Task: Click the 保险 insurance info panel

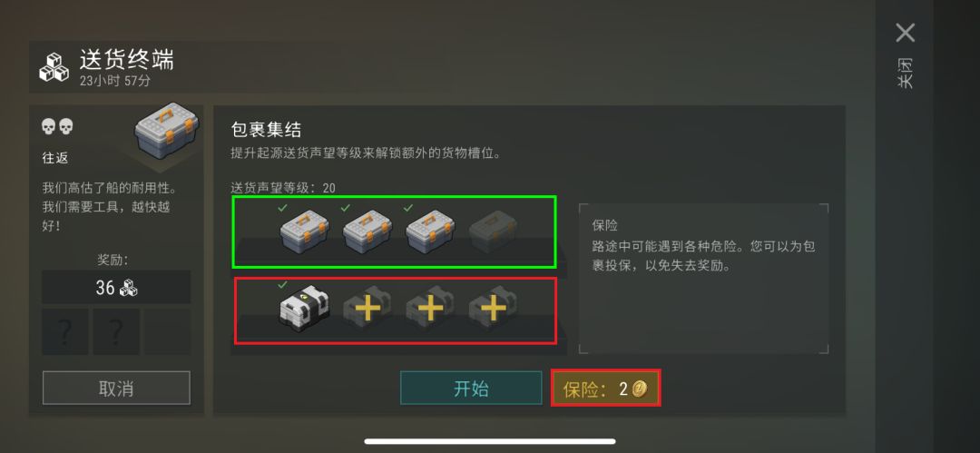Action: pos(704,279)
